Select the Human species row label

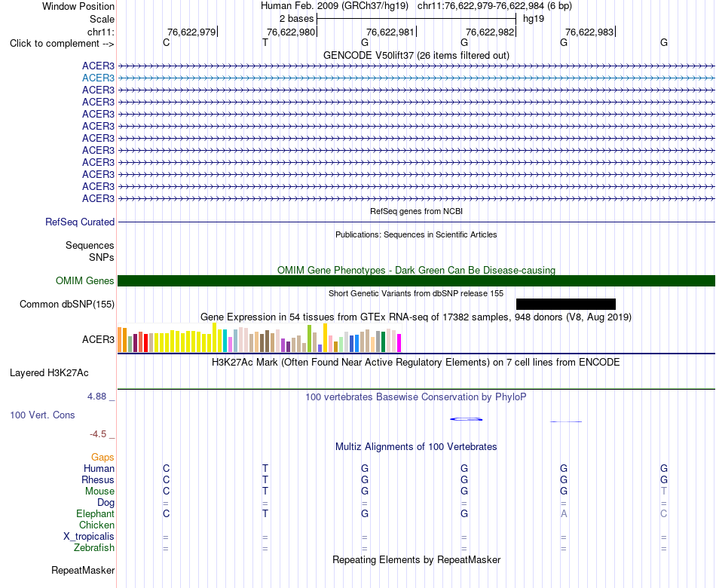[99, 469]
